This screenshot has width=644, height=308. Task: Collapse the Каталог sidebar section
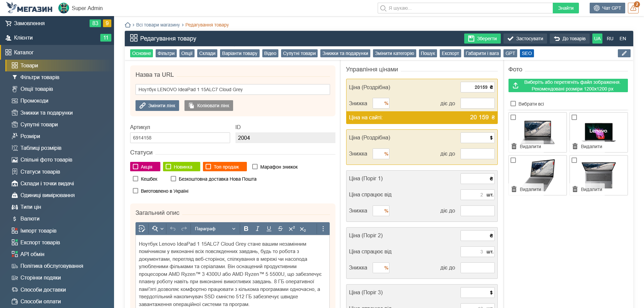57,52
